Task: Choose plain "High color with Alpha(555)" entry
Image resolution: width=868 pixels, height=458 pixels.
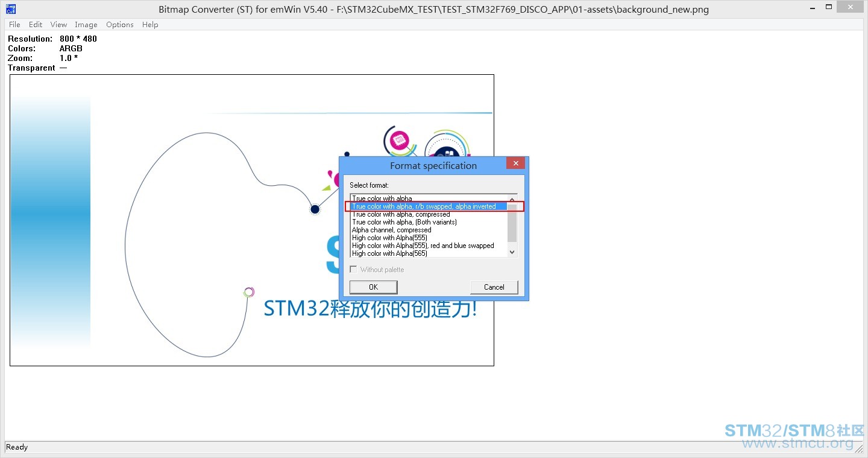Action: [389, 238]
